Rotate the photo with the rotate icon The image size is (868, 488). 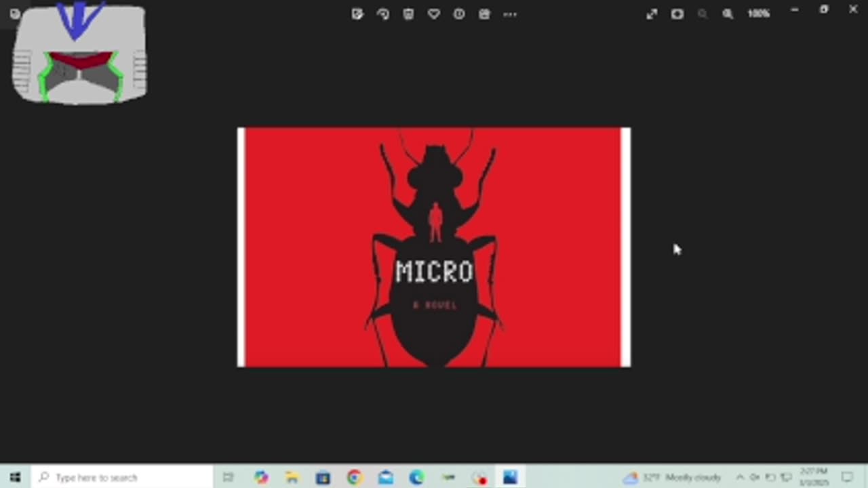click(x=383, y=14)
